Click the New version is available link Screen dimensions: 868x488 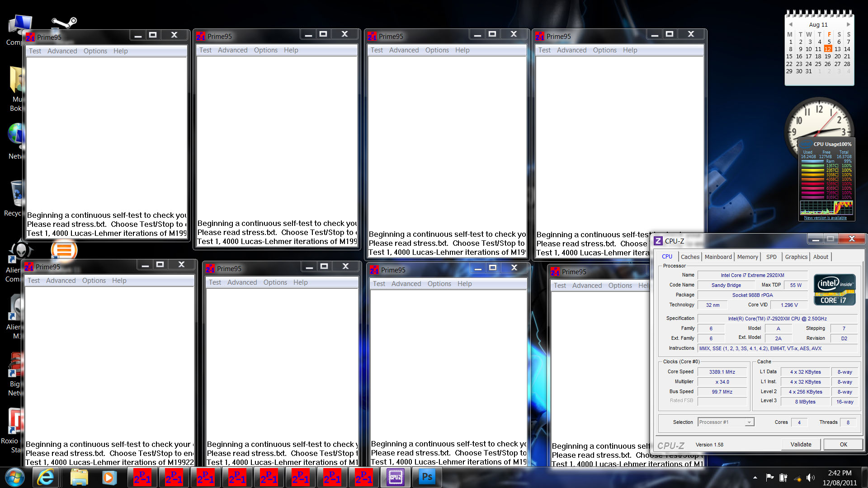[825, 218]
